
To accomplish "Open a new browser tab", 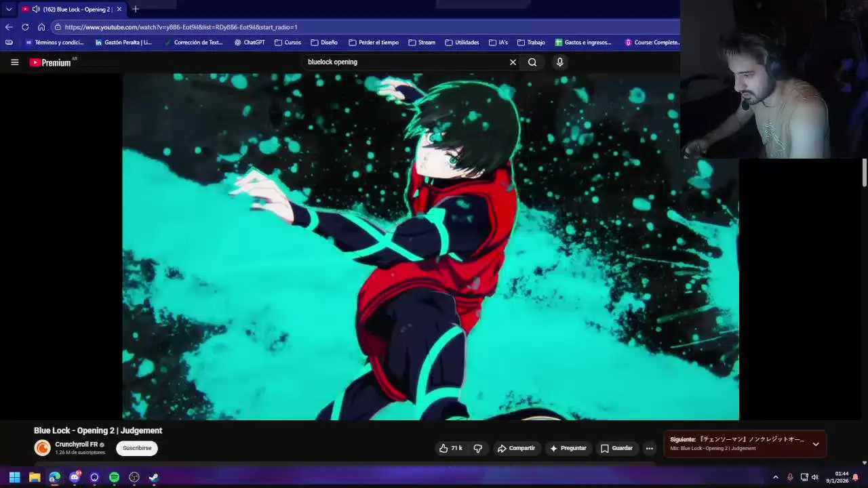I will tap(136, 9).
